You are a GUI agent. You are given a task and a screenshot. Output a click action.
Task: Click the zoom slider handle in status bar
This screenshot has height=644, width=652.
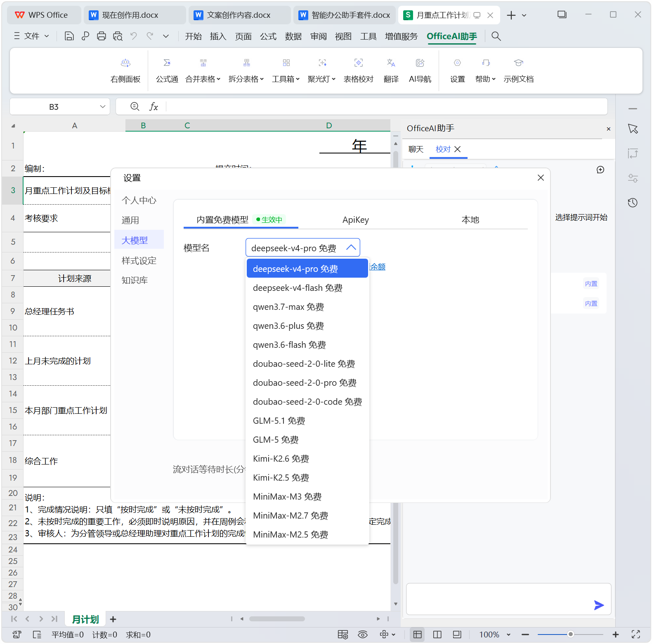point(570,635)
